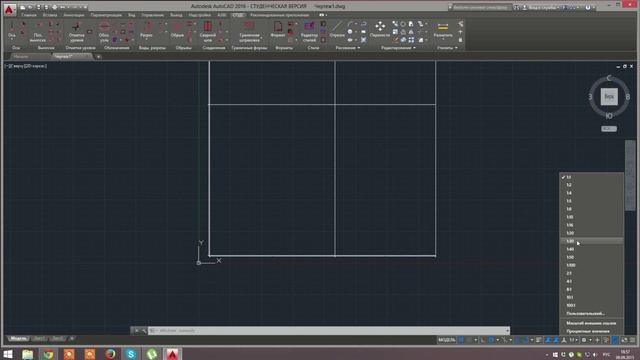This screenshot has height=360, width=640.
Task: Open the МСК coordinate system dropdown
Action: click(609, 129)
